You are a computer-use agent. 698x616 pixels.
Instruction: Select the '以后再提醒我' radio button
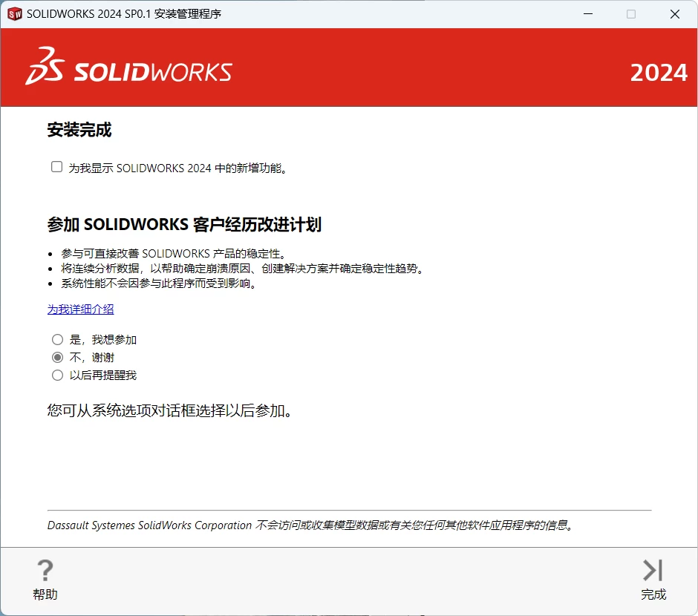[x=57, y=376]
